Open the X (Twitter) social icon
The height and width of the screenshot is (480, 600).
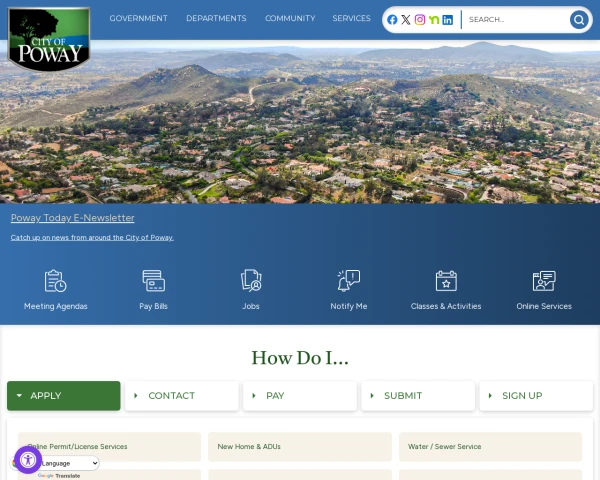[406, 20]
